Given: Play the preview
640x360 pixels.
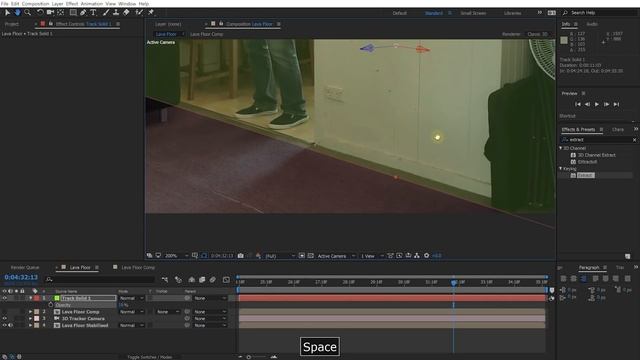Looking at the screenshot, I should [597, 104].
